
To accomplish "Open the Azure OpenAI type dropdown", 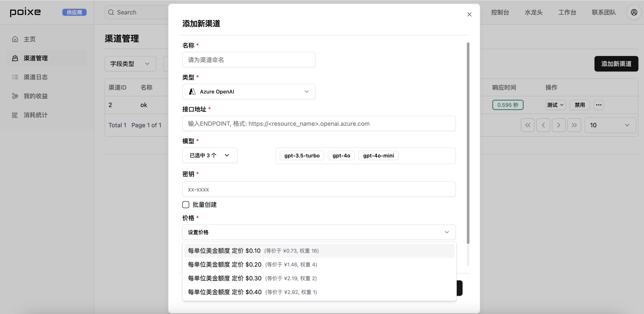I will [x=249, y=92].
